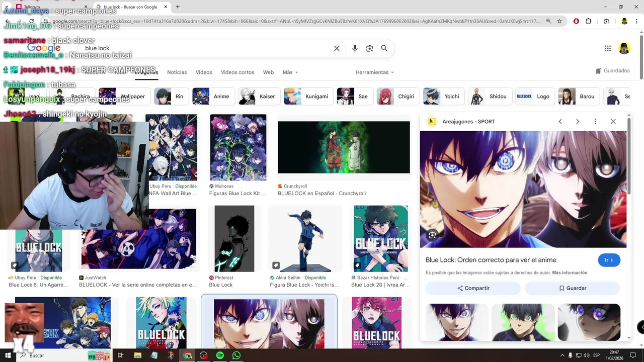The width and height of the screenshot is (644, 362).
Task: Open Spotify from the taskbar
Action: coord(220,355)
